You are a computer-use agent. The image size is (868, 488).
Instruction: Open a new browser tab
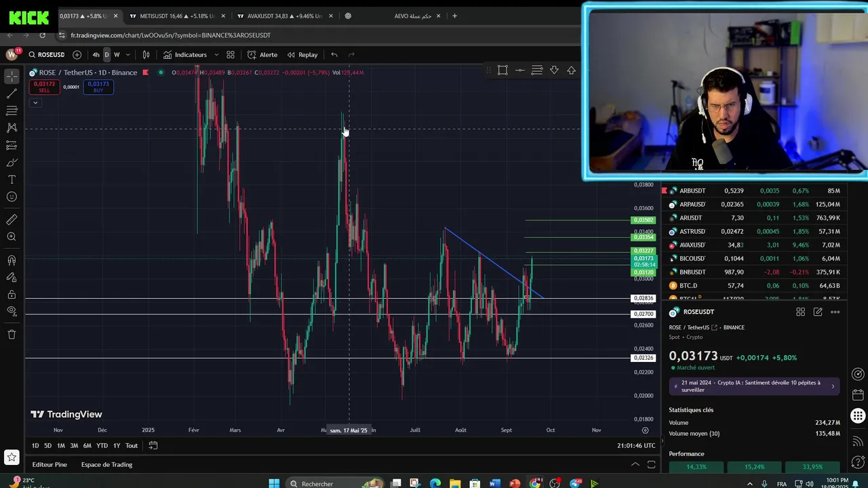454,16
